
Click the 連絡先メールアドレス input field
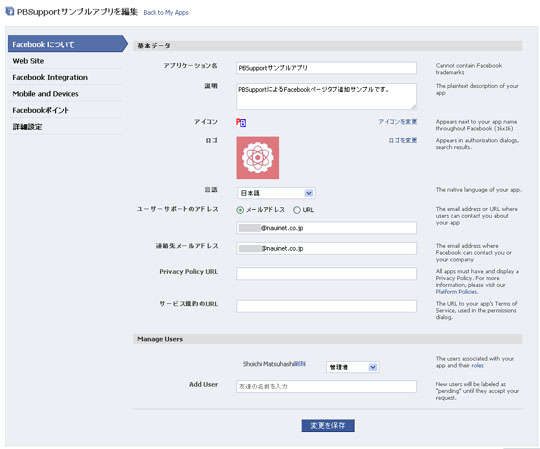(x=326, y=249)
